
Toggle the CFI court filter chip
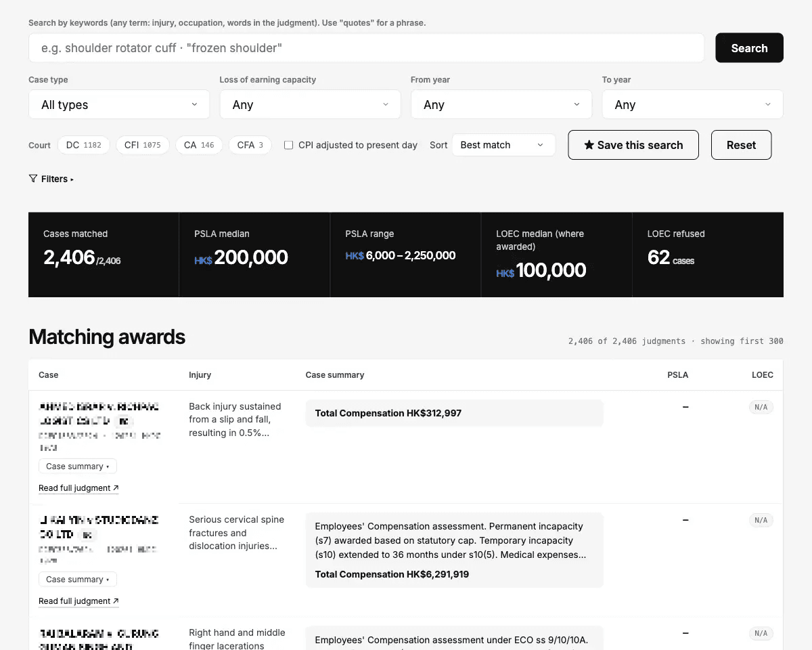(x=143, y=145)
